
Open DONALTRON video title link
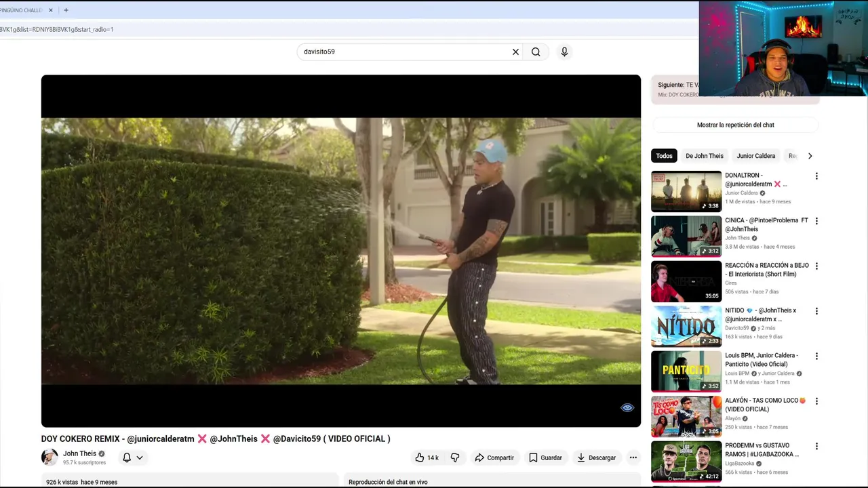(x=756, y=180)
